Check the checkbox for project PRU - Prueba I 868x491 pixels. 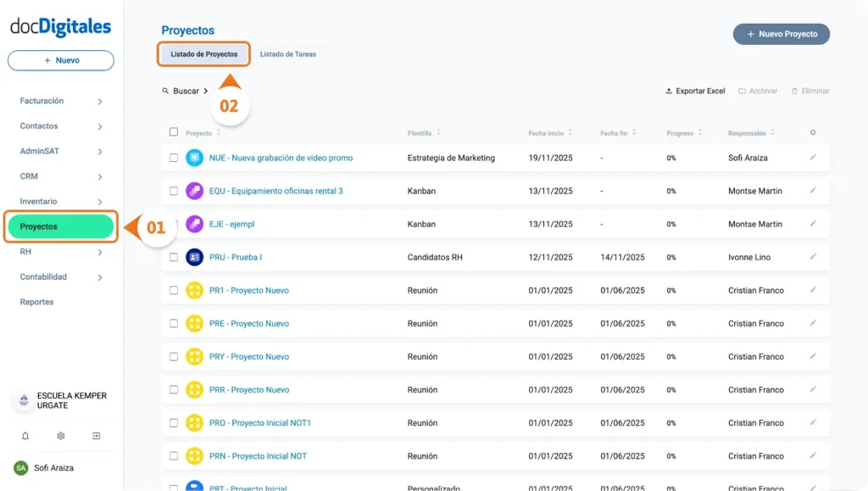pos(175,257)
